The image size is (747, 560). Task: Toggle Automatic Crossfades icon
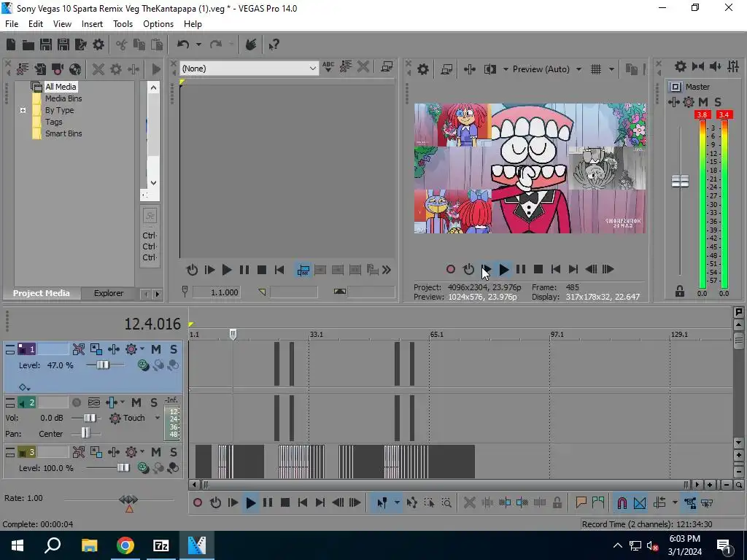tap(639, 503)
